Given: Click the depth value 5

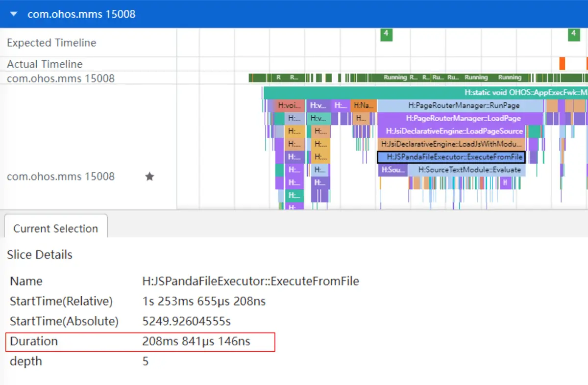Looking at the screenshot, I should click(145, 361).
